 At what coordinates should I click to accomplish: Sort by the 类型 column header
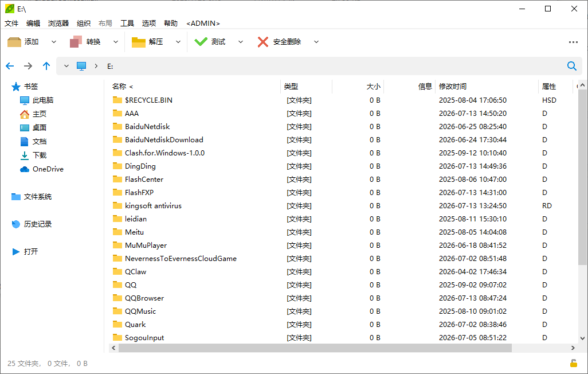306,87
